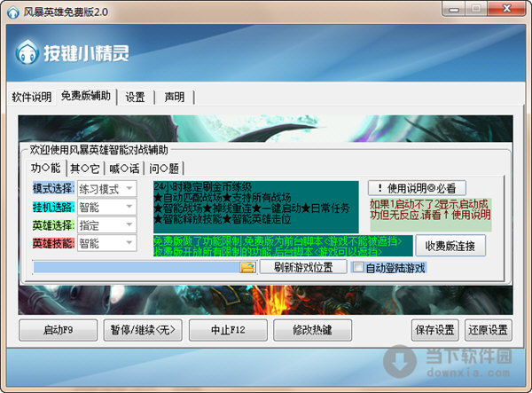Screen dimensions: 532x393
Task: Switch to the 问○题 sub-tab
Action: pyautogui.click(x=164, y=169)
